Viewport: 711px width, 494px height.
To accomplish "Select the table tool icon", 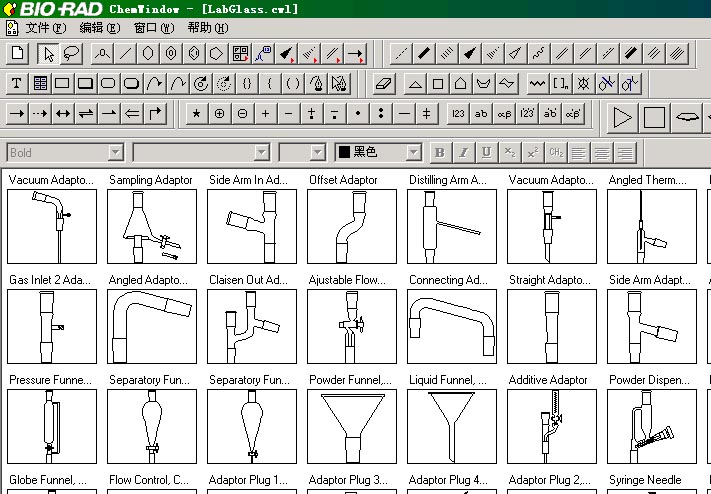I will point(40,83).
